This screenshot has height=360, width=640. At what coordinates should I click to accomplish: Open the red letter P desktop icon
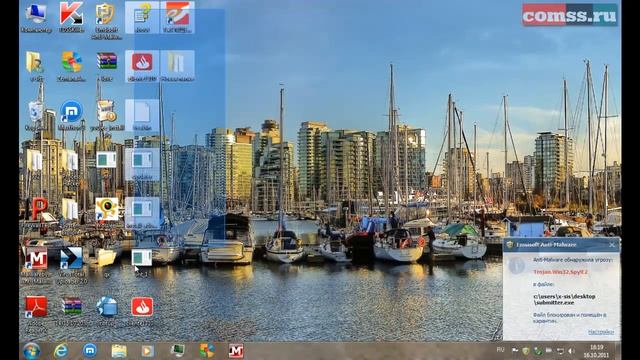39,209
